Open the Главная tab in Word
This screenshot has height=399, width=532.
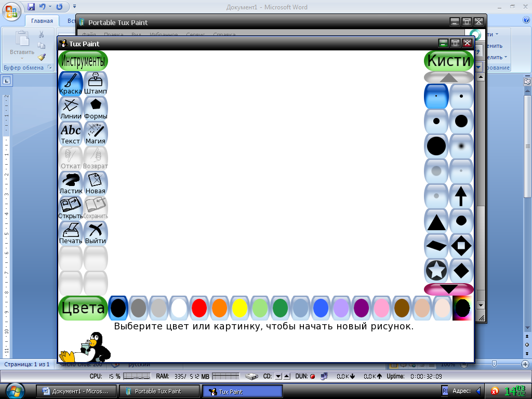click(42, 21)
